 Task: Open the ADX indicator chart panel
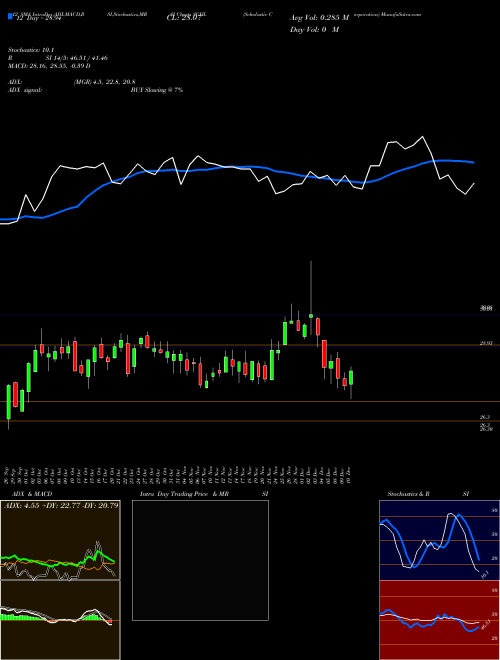click(60, 540)
